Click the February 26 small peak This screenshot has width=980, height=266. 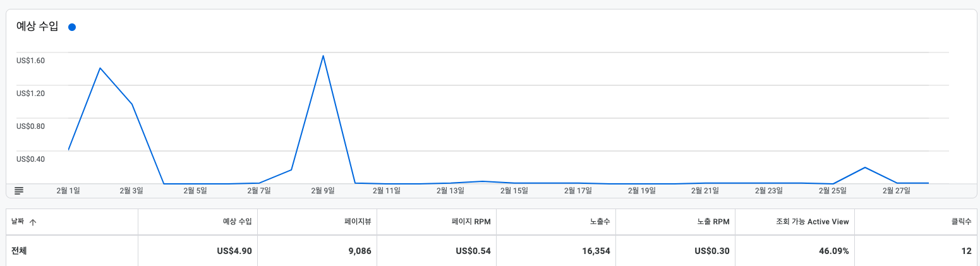click(865, 167)
